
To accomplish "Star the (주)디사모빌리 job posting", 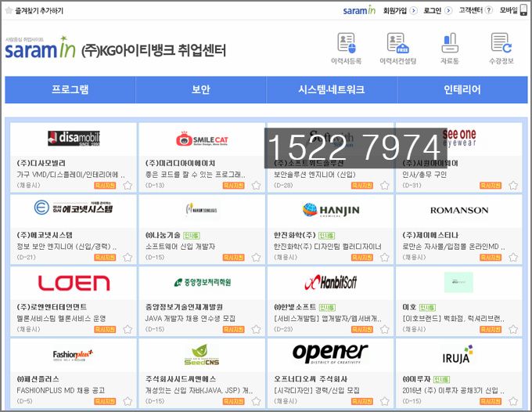I will pos(128,186).
